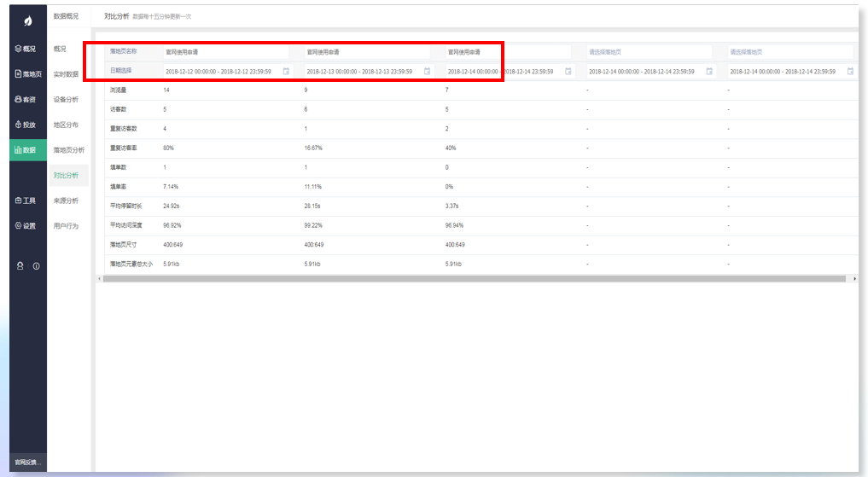
Task: Open the second 官网使用申请 landing page selector
Action: click(x=367, y=52)
